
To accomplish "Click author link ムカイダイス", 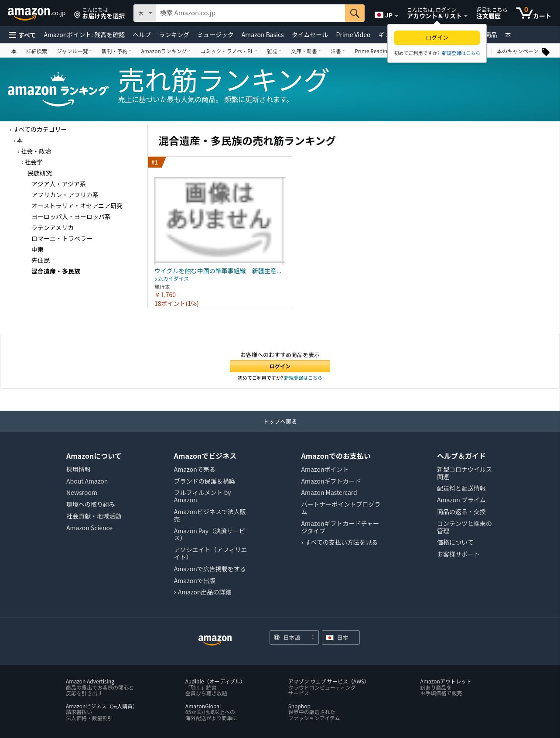I will [x=173, y=279].
